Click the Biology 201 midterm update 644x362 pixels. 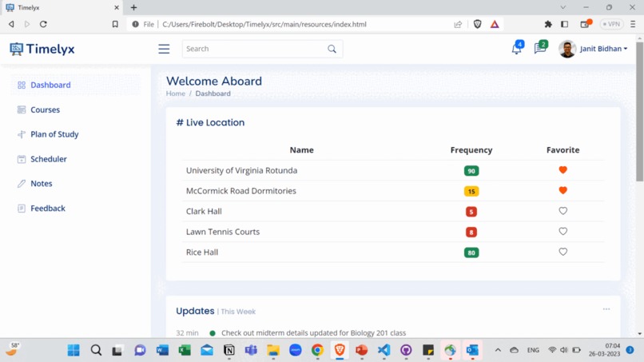[313, 332]
